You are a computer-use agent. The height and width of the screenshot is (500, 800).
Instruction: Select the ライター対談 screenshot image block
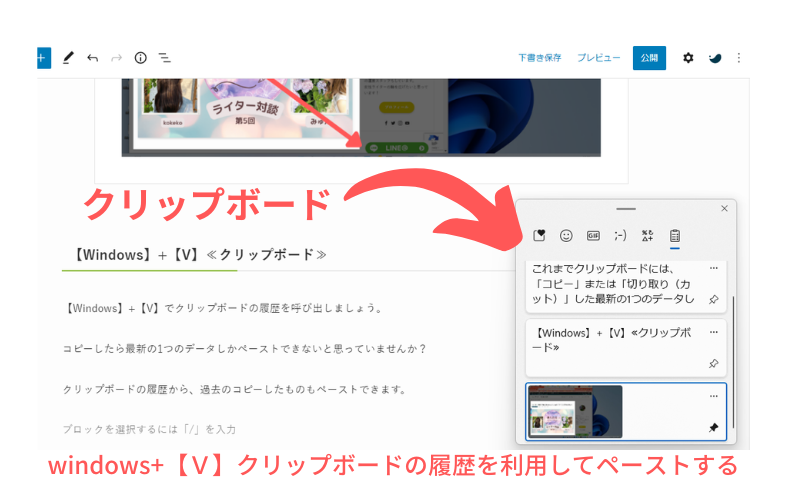[361, 117]
